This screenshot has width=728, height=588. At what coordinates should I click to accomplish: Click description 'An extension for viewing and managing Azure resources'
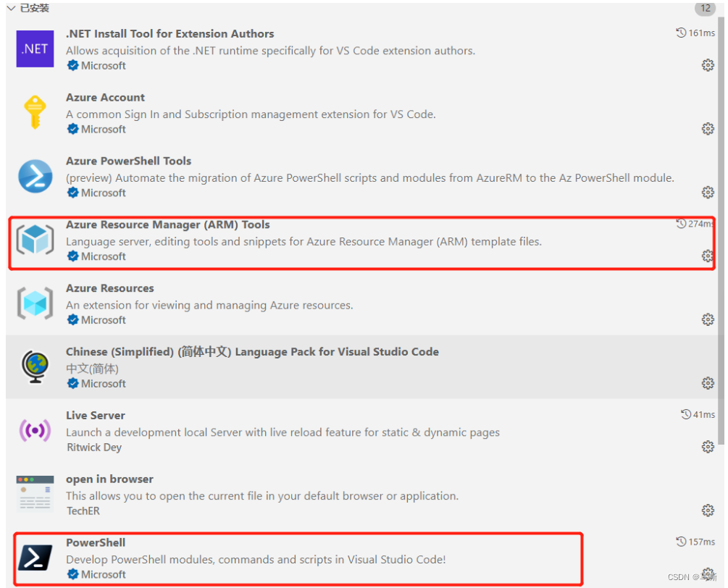click(x=209, y=306)
